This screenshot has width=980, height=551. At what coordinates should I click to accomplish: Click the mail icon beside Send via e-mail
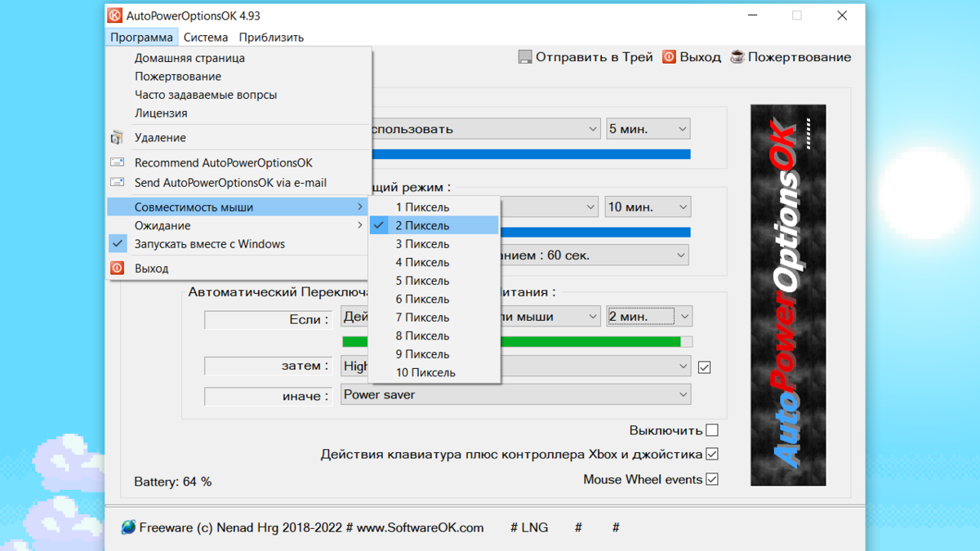pos(118,183)
